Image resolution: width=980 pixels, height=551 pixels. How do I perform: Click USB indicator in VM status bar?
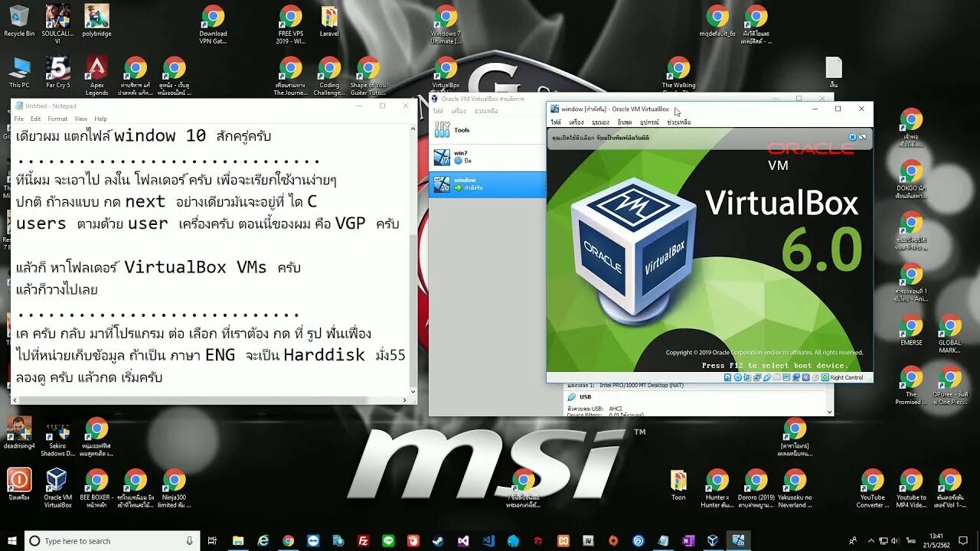(x=767, y=377)
